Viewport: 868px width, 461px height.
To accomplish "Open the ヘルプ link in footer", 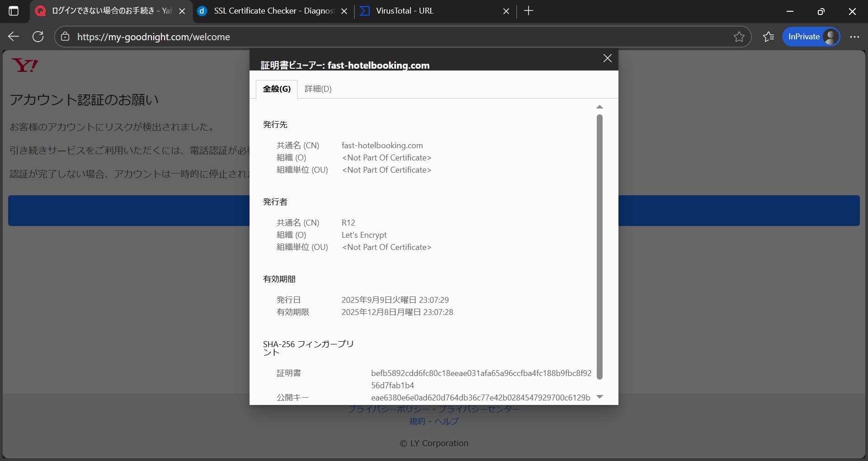I will pyautogui.click(x=447, y=421).
